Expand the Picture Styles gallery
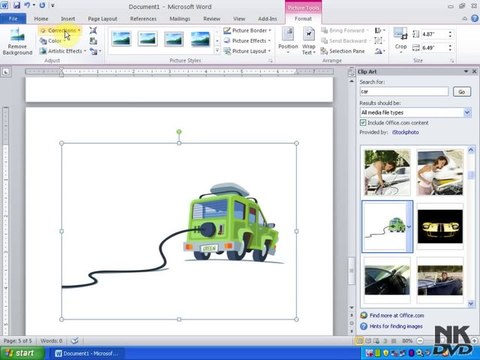Screen dimensions: 480x360 pyautogui.click(x=217, y=51)
